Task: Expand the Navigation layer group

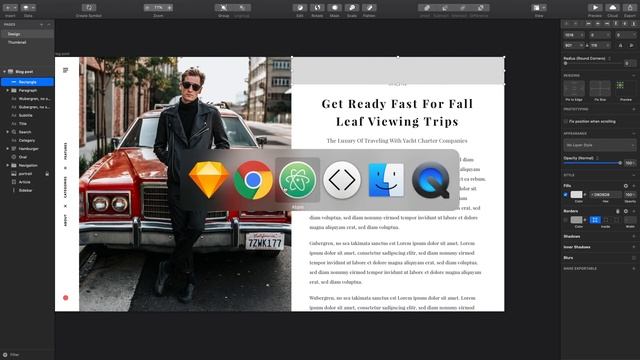Action: (7, 165)
